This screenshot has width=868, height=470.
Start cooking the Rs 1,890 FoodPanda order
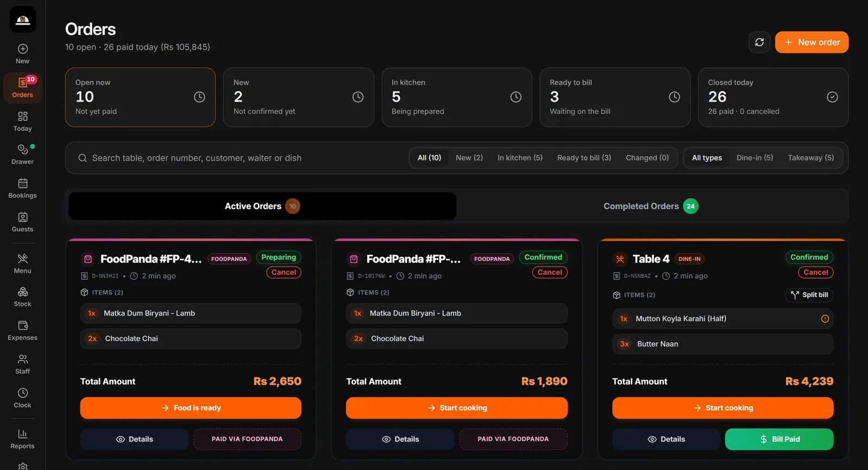pos(457,408)
